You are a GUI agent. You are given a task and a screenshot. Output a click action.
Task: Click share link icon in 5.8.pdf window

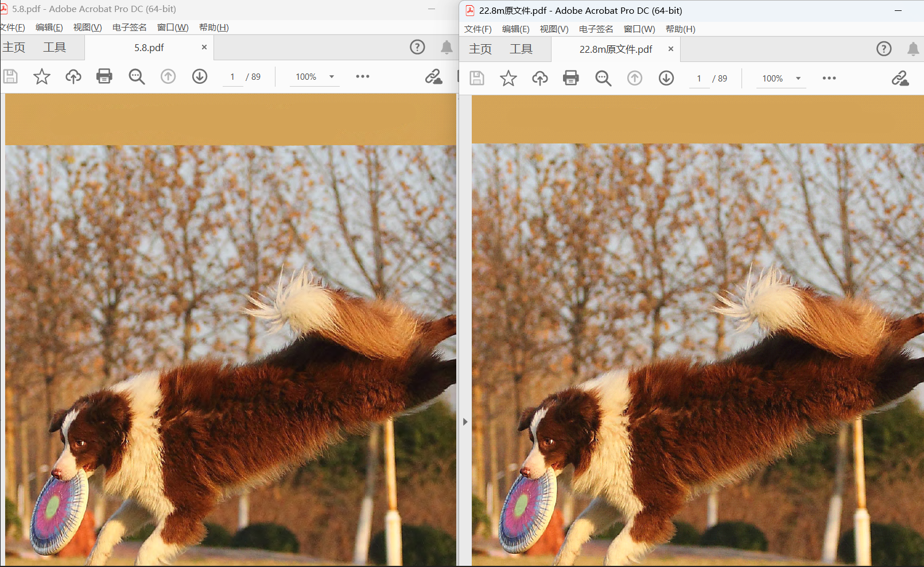point(433,76)
